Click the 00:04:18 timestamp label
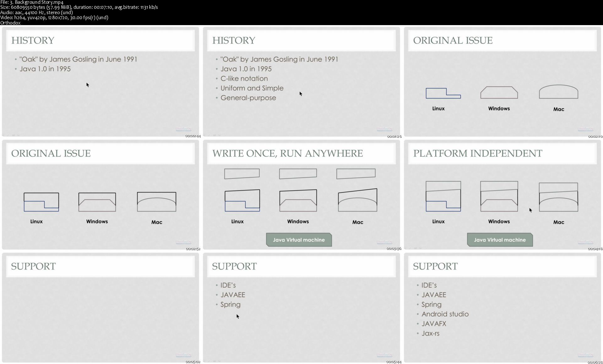Image resolution: width=603 pixels, height=364 pixels. [595, 249]
